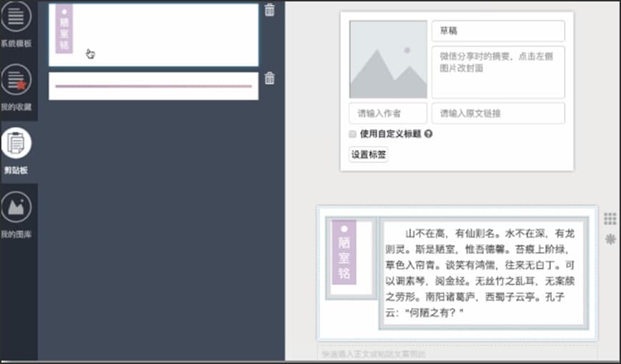Click the 设置标签 button
The height and width of the screenshot is (364, 621).
[368, 154]
